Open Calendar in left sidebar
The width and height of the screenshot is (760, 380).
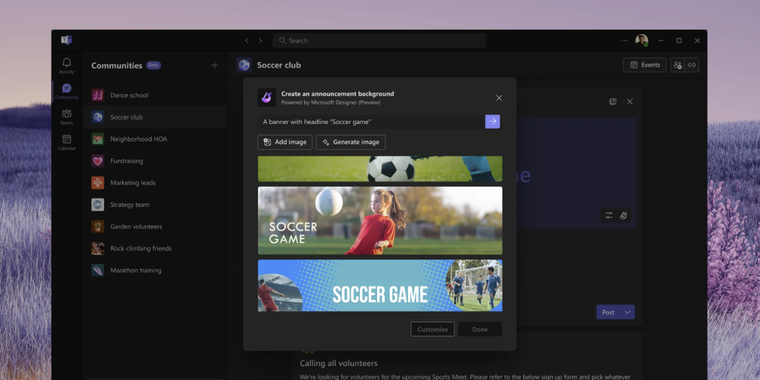click(66, 142)
